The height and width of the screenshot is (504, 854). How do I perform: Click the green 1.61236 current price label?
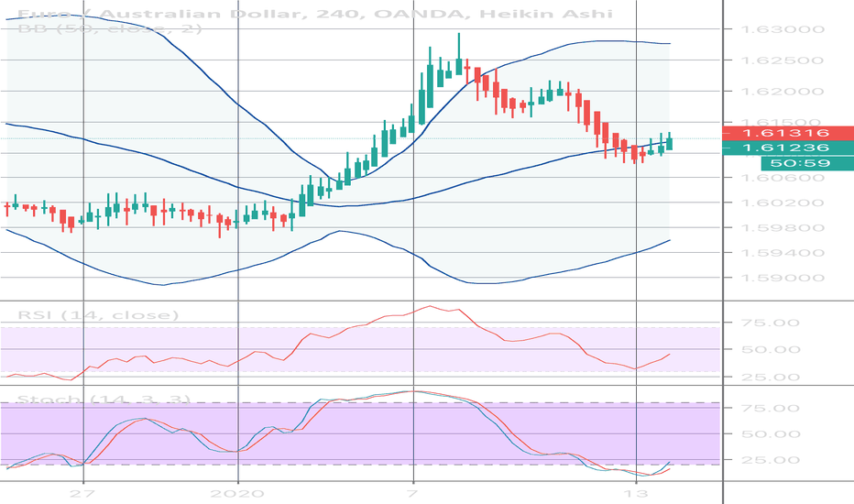(787, 148)
